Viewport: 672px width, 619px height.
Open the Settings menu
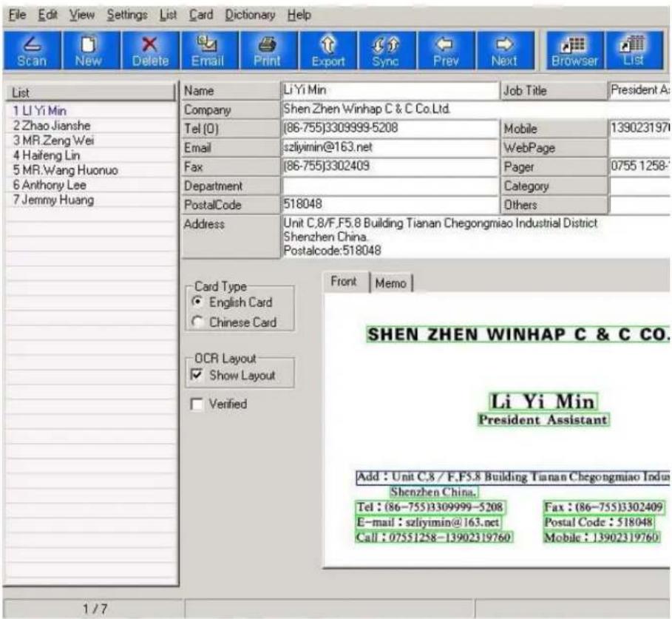127,15
